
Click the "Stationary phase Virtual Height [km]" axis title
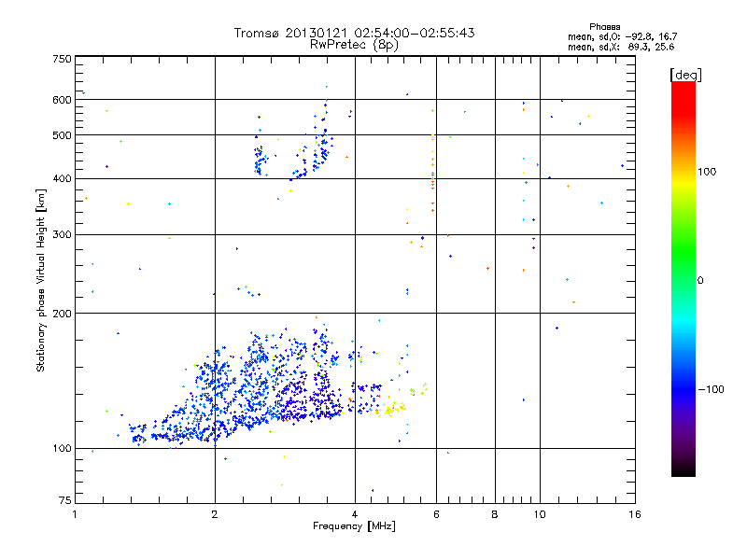pos(41,280)
